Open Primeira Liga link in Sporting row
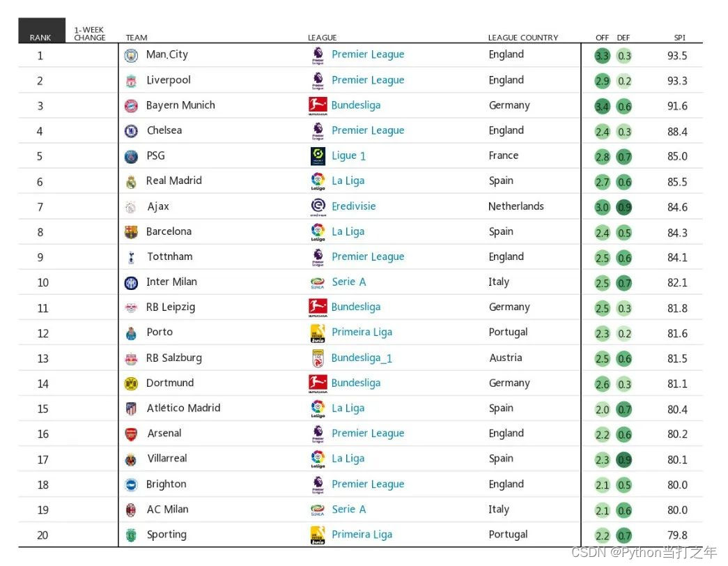728x566 pixels. click(362, 535)
